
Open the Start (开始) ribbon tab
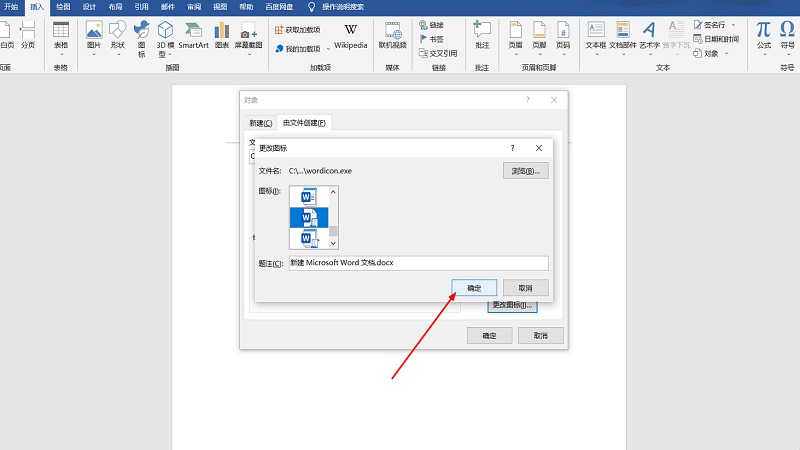pyautogui.click(x=11, y=7)
